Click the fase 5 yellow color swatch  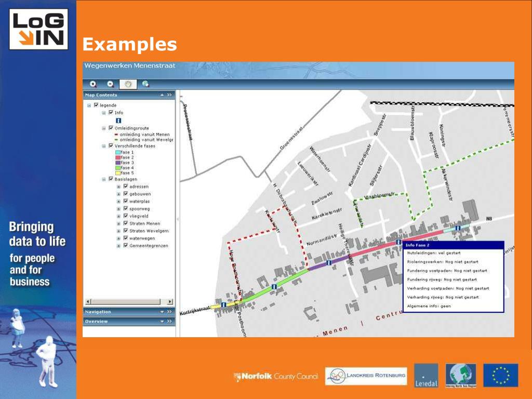pos(118,172)
